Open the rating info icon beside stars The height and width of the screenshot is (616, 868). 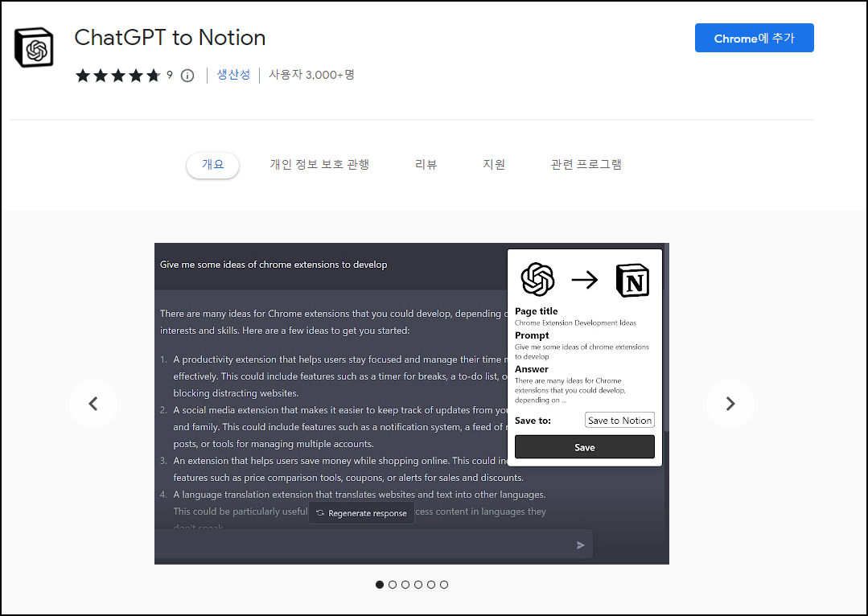coord(187,76)
